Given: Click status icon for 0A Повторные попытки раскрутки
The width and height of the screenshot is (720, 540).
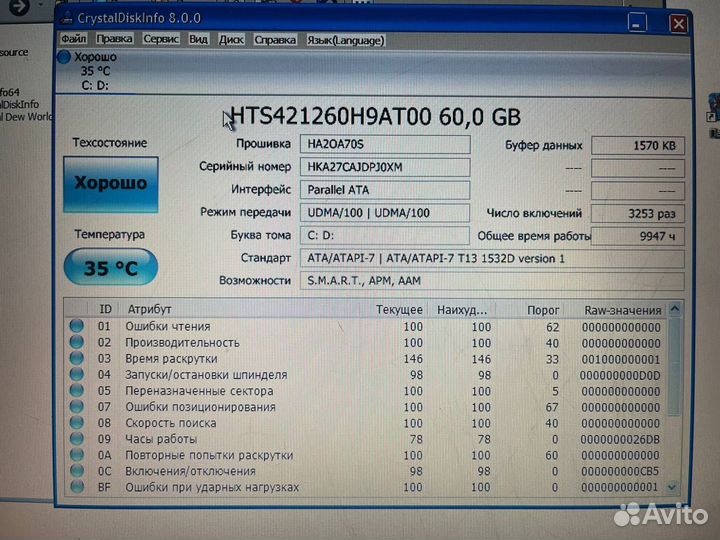Looking at the screenshot, I should click(77, 455).
